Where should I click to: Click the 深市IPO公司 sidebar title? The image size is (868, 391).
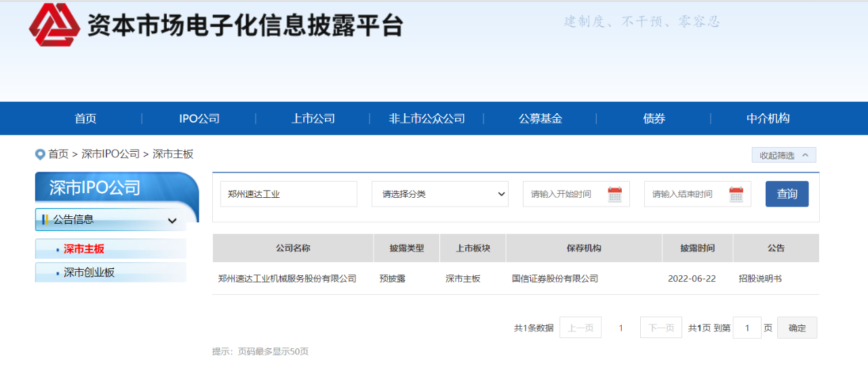pyautogui.click(x=95, y=188)
